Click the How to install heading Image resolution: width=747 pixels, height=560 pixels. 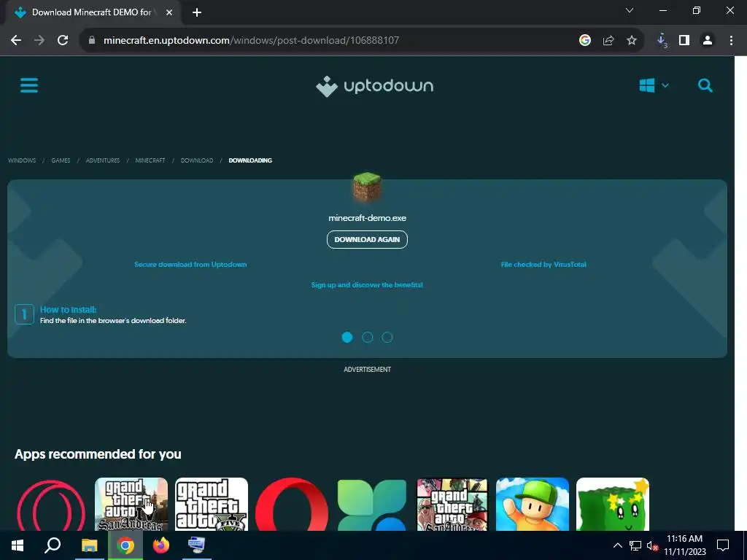(x=68, y=309)
